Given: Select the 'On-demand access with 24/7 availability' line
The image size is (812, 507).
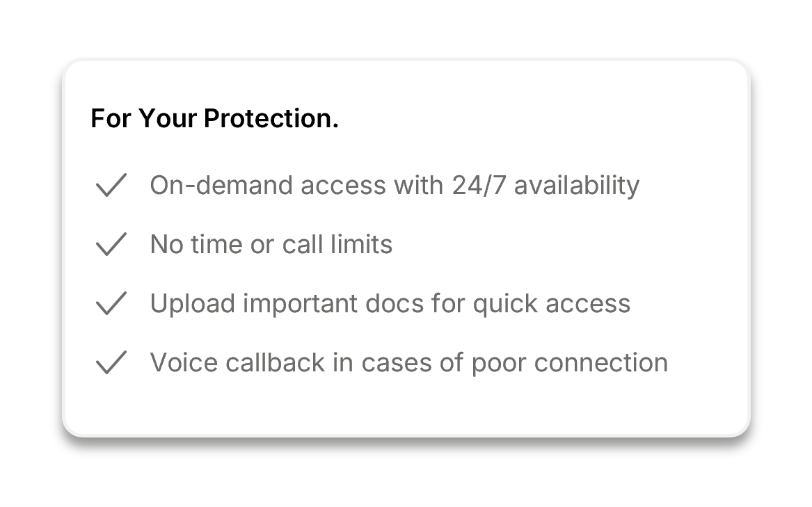Looking at the screenshot, I should [394, 186].
